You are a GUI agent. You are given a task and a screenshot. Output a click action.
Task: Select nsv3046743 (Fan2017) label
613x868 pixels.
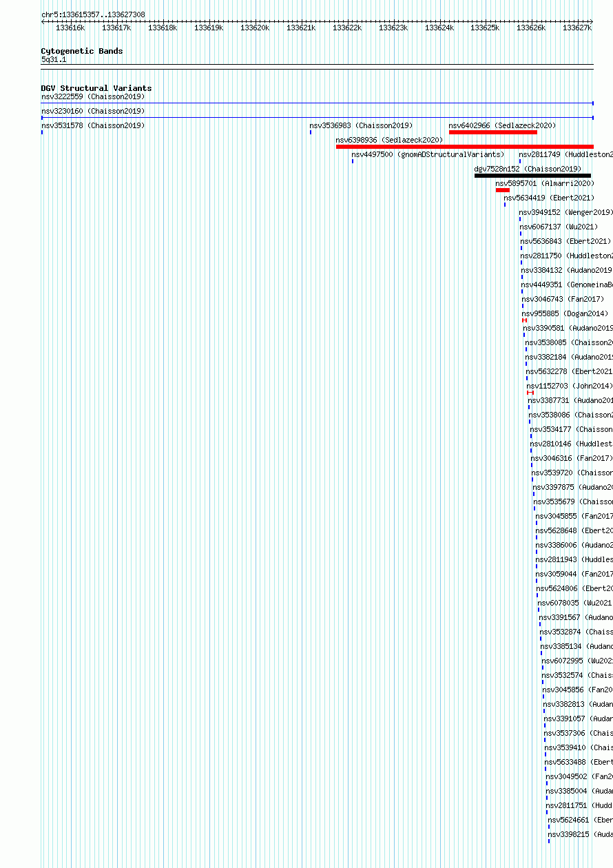click(563, 299)
